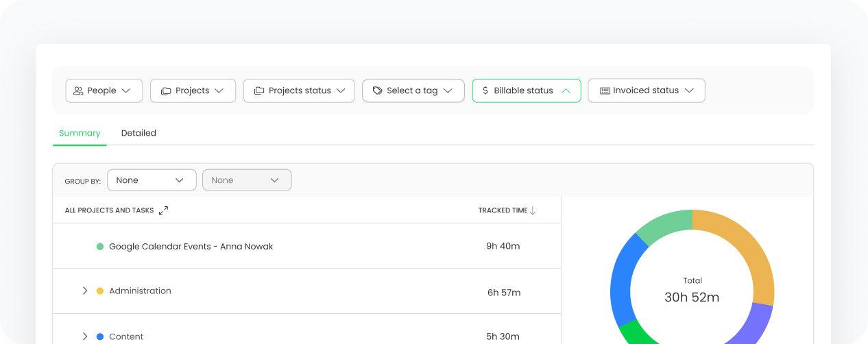Click the dollar icon in Billable status

(x=485, y=90)
